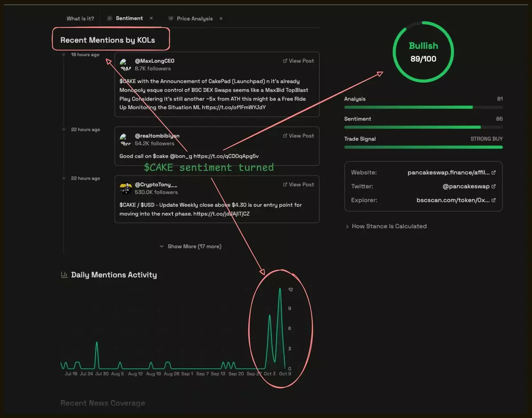Click the Sentiment score progress bar
Viewport: 532px width, 418px height.
pyautogui.click(x=423, y=127)
